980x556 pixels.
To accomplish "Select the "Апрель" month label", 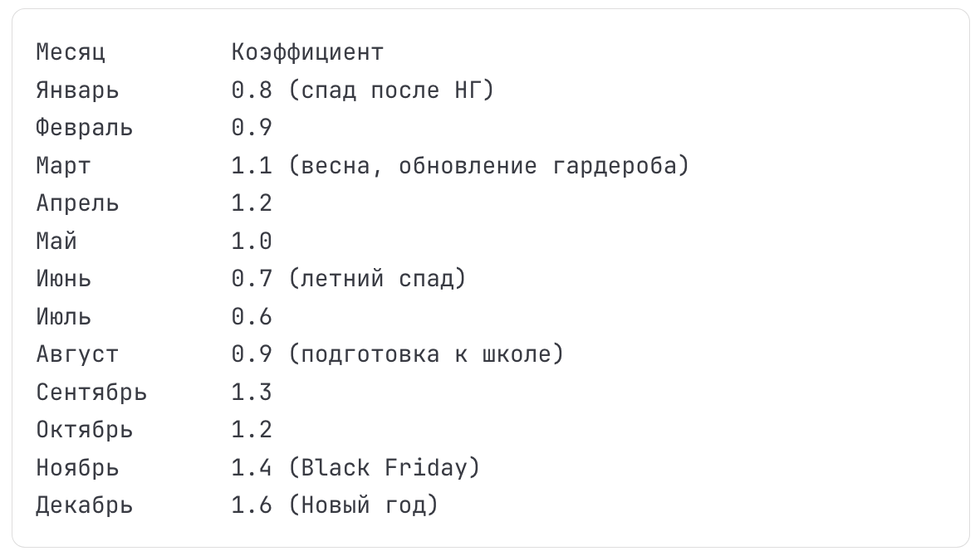I will point(77,203).
